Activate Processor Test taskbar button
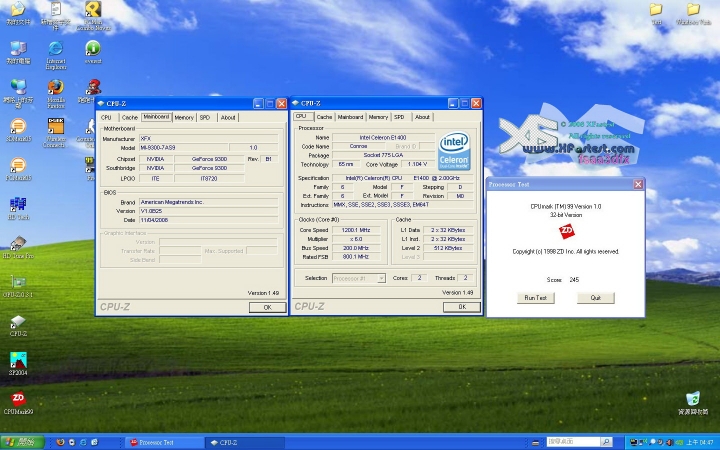 [165, 443]
